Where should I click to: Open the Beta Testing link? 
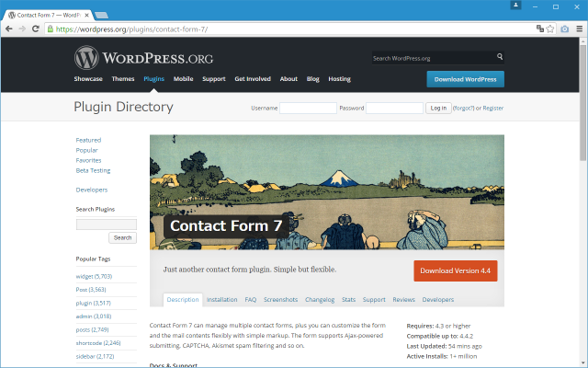tap(93, 170)
